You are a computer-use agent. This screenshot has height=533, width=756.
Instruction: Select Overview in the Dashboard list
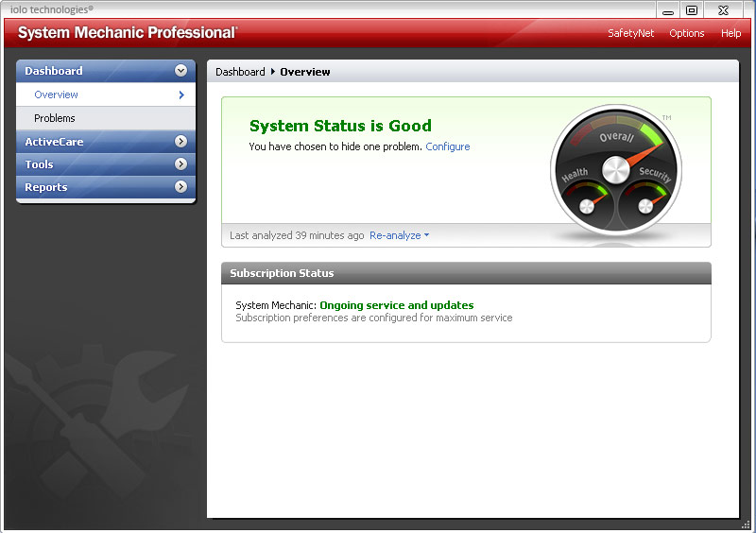coord(106,95)
